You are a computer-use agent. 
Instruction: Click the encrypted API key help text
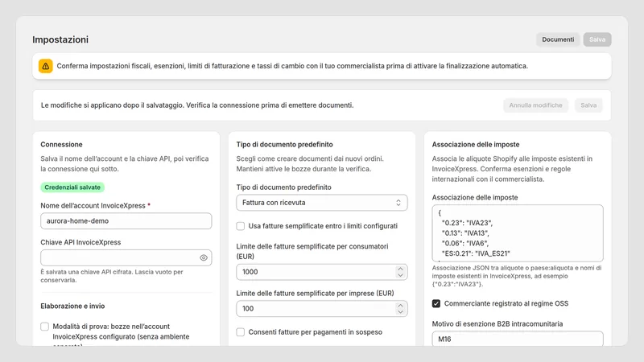point(112,276)
